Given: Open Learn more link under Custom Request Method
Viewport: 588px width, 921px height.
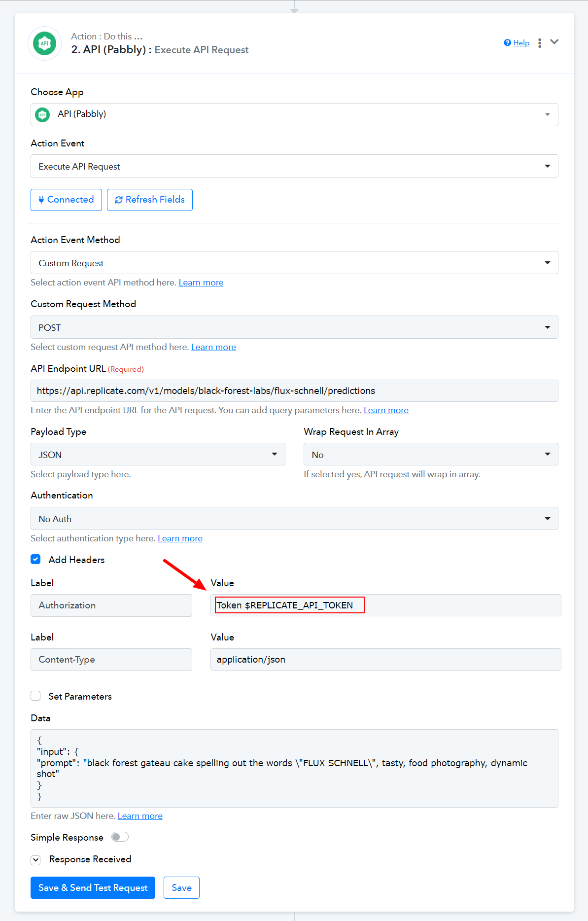Looking at the screenshot, I should tap(213, 347).
